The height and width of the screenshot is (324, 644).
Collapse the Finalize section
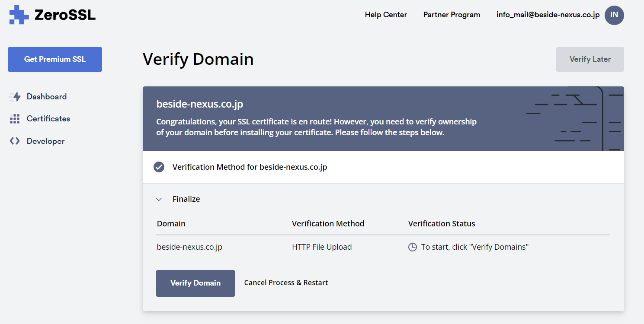point(159,199)
